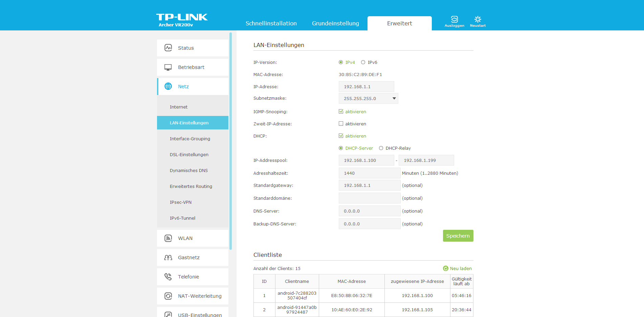Switch to the Grundeinstellung tab
The image size is (644, 317).
point(335,23)
